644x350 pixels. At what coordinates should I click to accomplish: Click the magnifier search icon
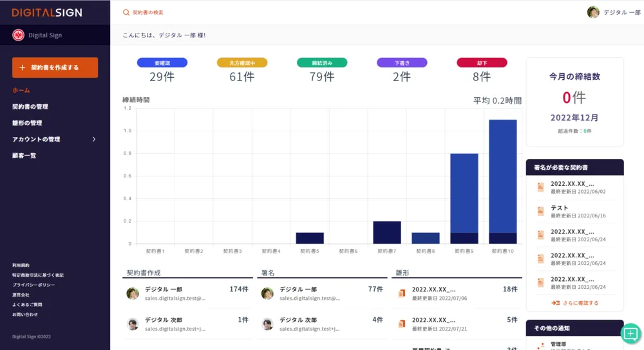(x=126, y=12)
